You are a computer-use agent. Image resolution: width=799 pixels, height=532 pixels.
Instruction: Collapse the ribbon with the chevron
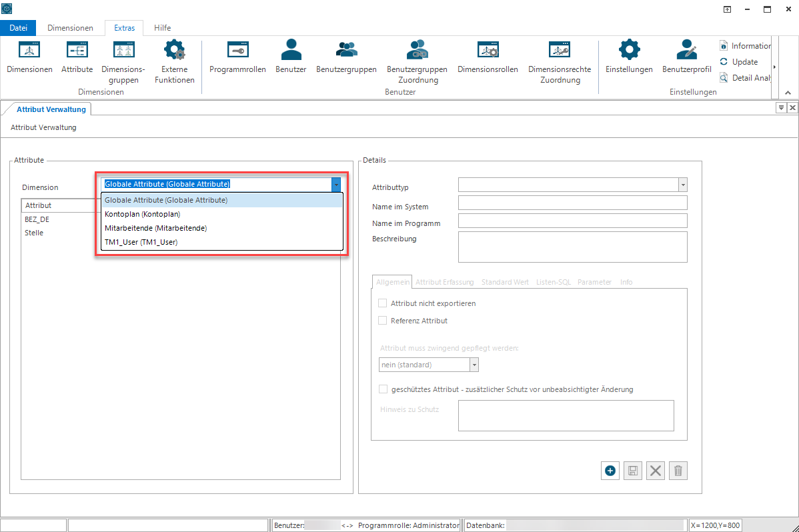788,93
